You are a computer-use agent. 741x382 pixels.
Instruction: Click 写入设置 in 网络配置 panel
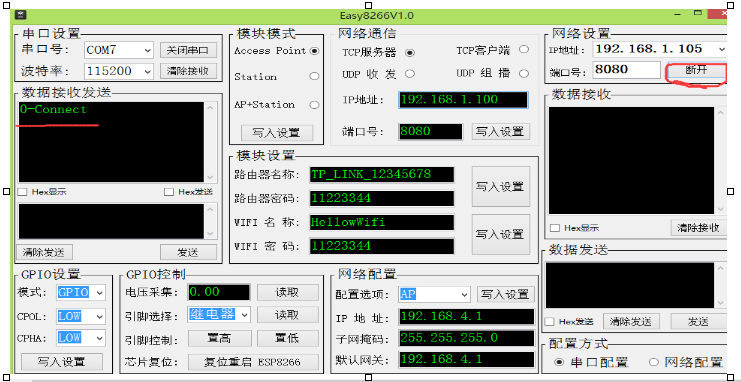point(506,295)
